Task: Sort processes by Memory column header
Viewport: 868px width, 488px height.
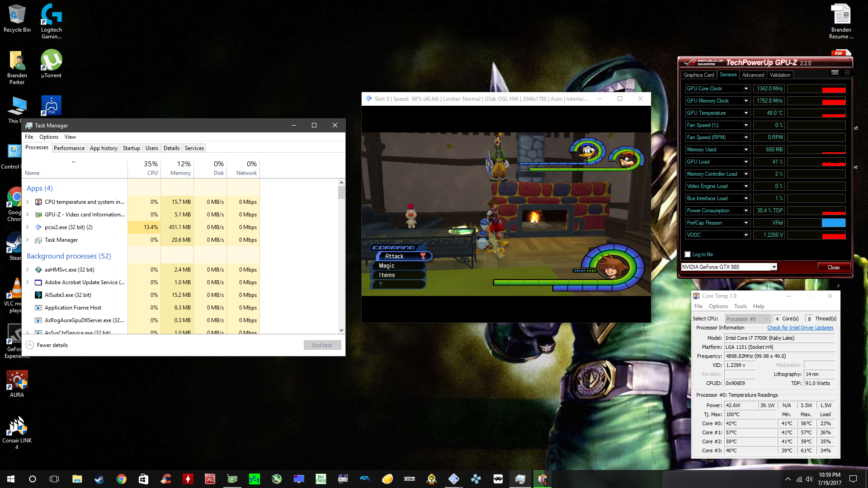Action: pyautogui.click(x=177, y=168)
